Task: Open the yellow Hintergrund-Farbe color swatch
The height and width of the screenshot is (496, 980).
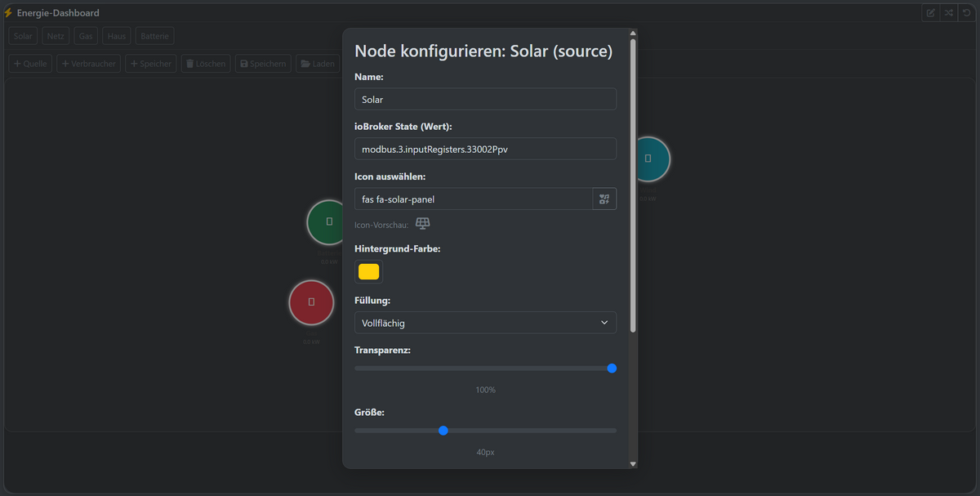Action: click(x=369, y=272)
